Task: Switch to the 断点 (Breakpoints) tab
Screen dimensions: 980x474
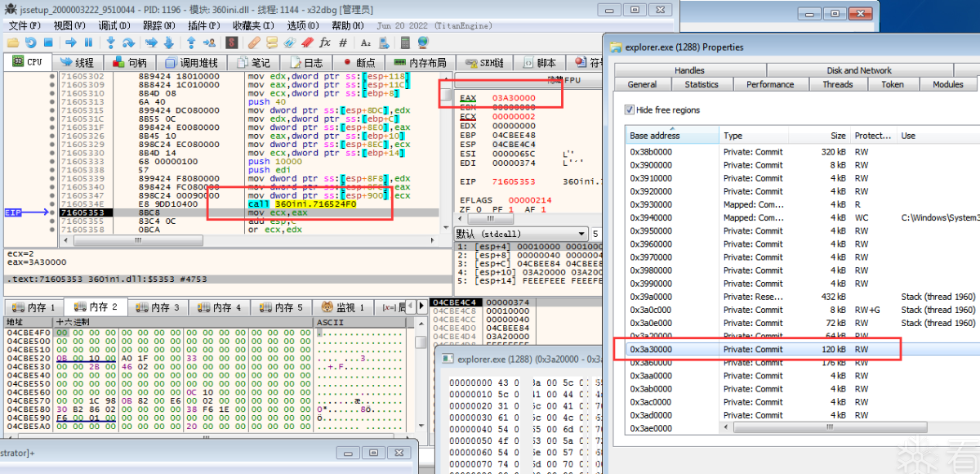Action: [359, 62]
